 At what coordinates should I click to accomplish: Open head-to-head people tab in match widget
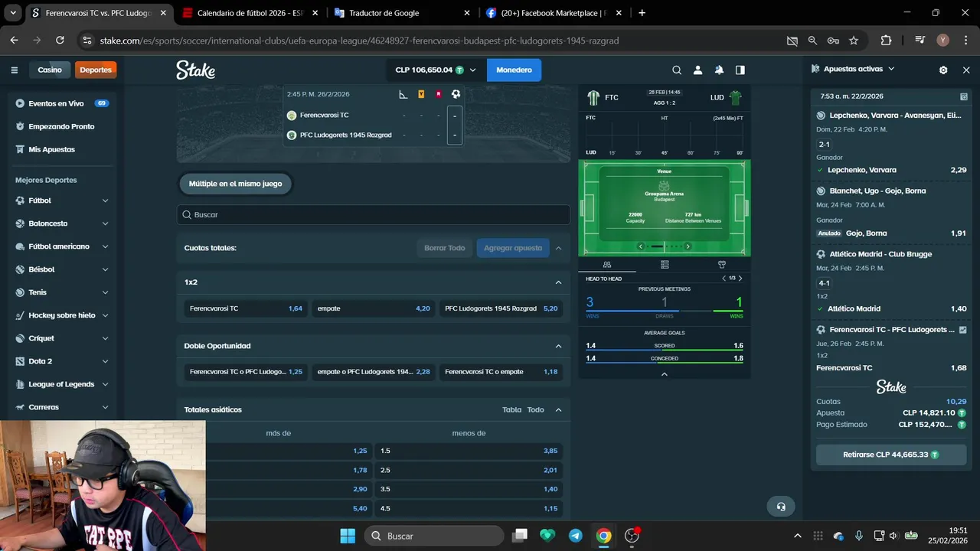(607, 265)
